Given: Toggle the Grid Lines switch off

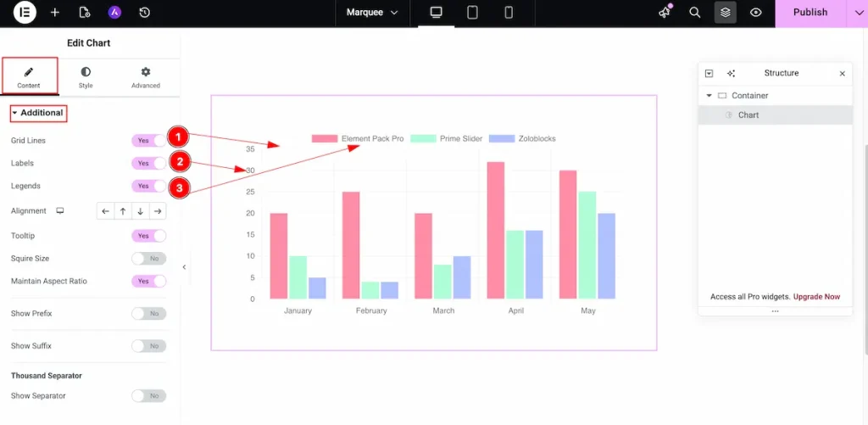Looking at the screenshot, I should click(x=148, y=141).
